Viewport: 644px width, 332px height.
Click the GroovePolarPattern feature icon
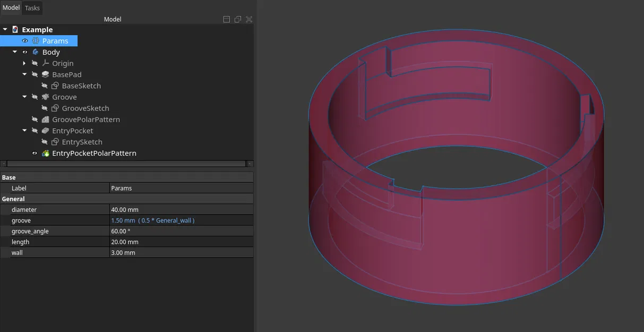tap(45, 119)
